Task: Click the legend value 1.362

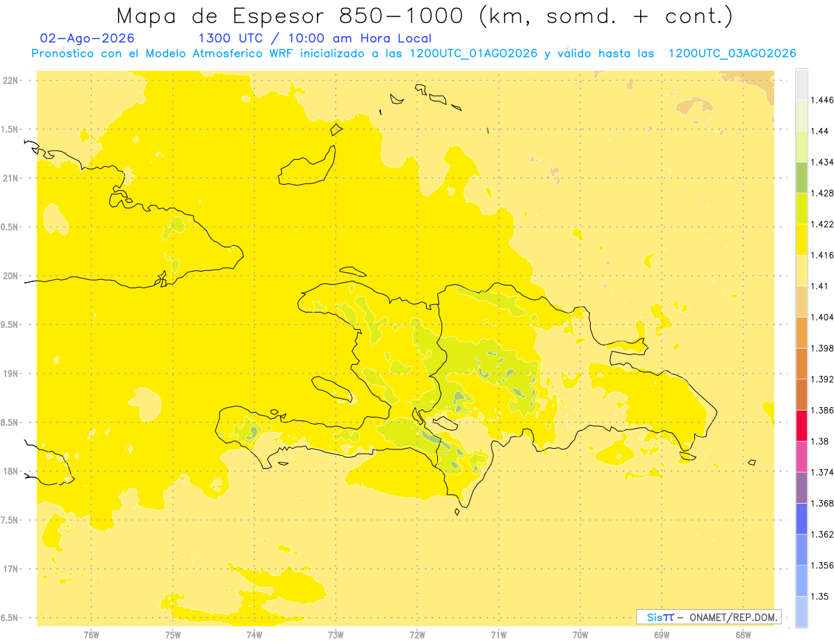Action: coord(823,534)
